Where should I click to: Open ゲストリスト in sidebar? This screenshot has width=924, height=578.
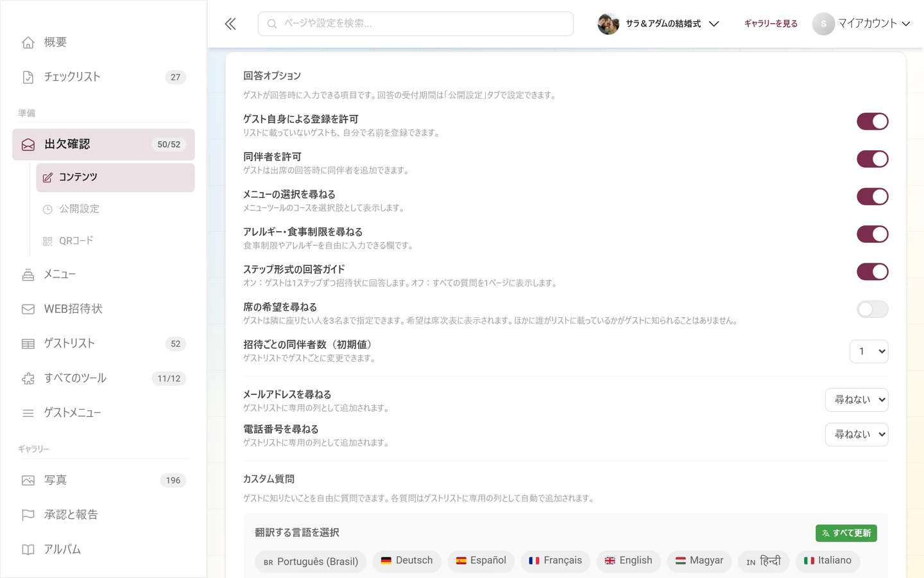[103, 344]
